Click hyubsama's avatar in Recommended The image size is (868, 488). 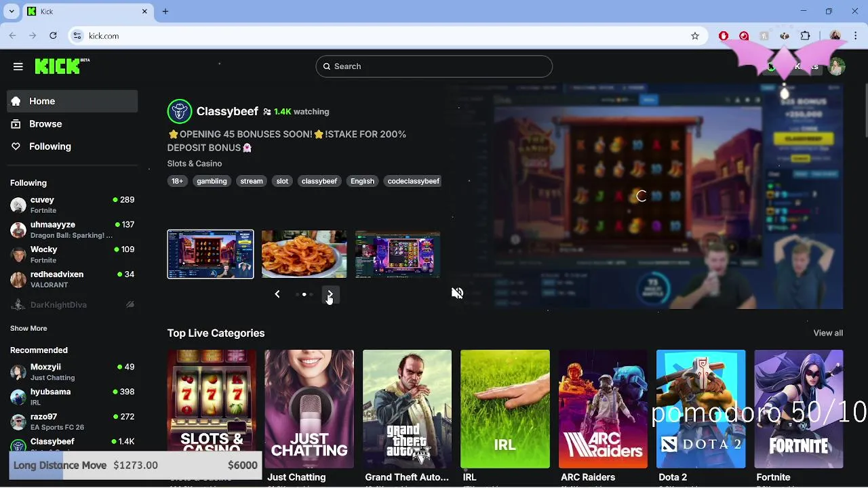click(x=18, y=397)
